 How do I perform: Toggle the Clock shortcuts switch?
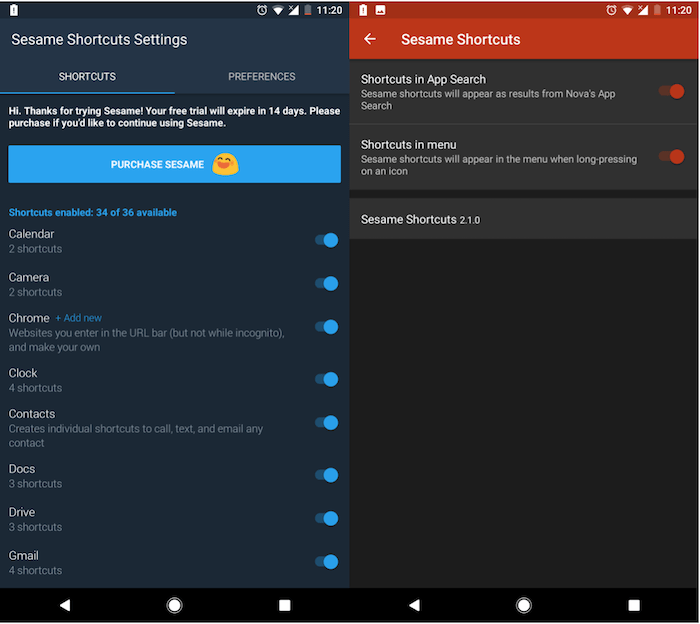click(327, 379)
